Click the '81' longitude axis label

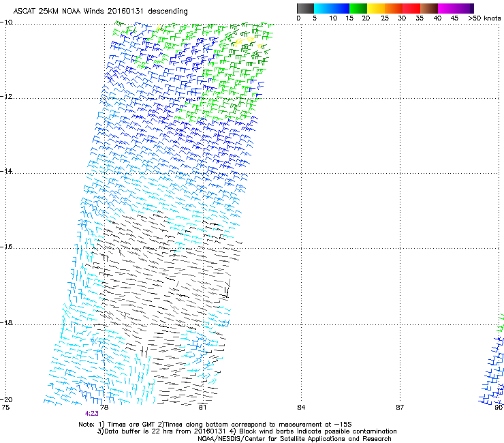[x=202, y=408]
